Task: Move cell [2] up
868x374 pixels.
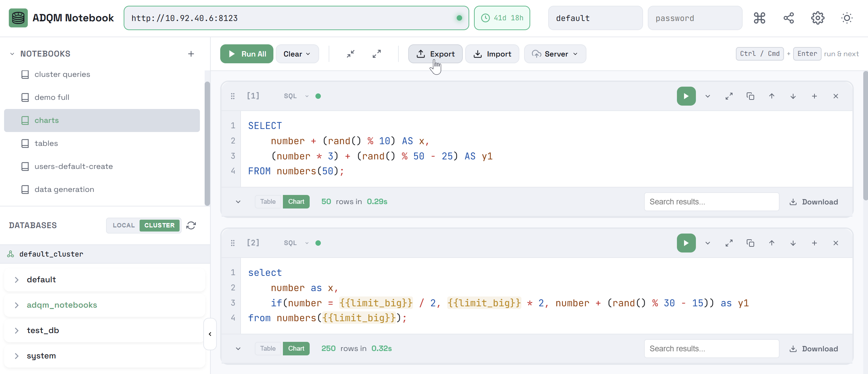Action: (x=771, y=243)
